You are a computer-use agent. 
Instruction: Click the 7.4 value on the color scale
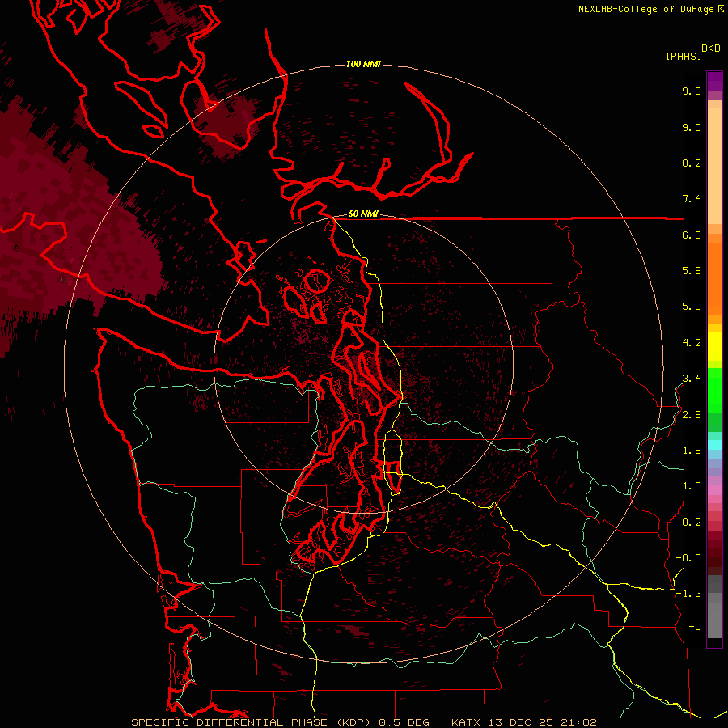(692, 199)
